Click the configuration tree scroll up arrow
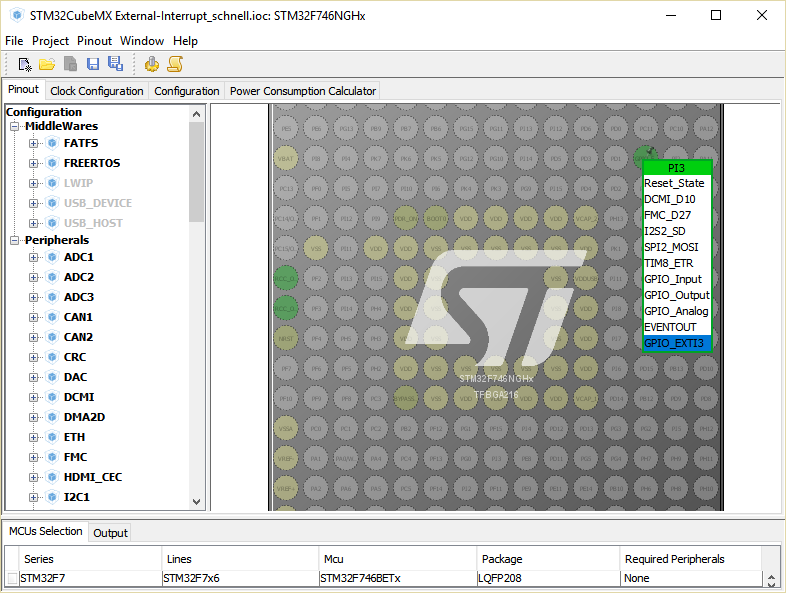The width and height of the screenshot is (786, 593). [x=196, y=114]
